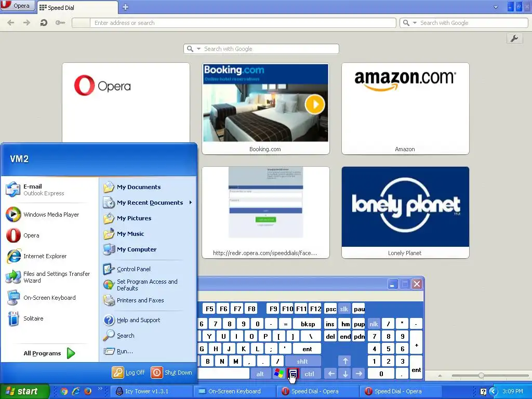Expand the toolbar search engine dropdown
The height and width of the screenshot is (399, 532).
click(415, 23)
